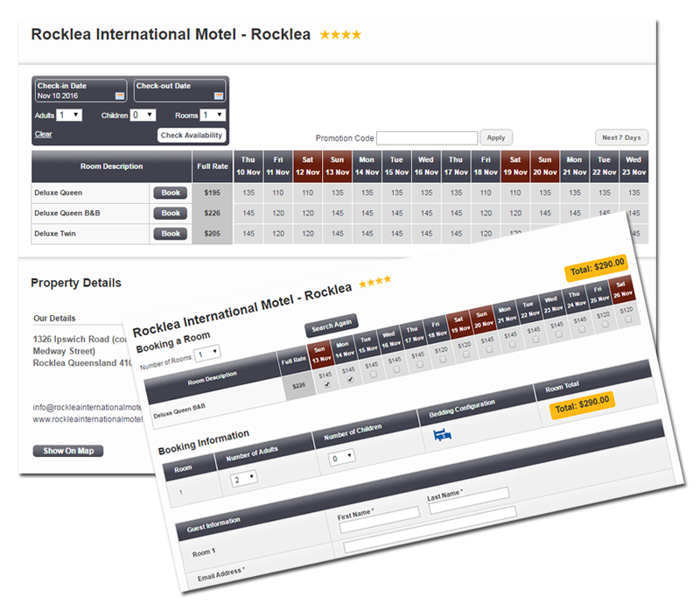The height and width of the screenshot is (604, 700).
Task: Click the Room Total $290.00 badge
Action: point(582,405)
